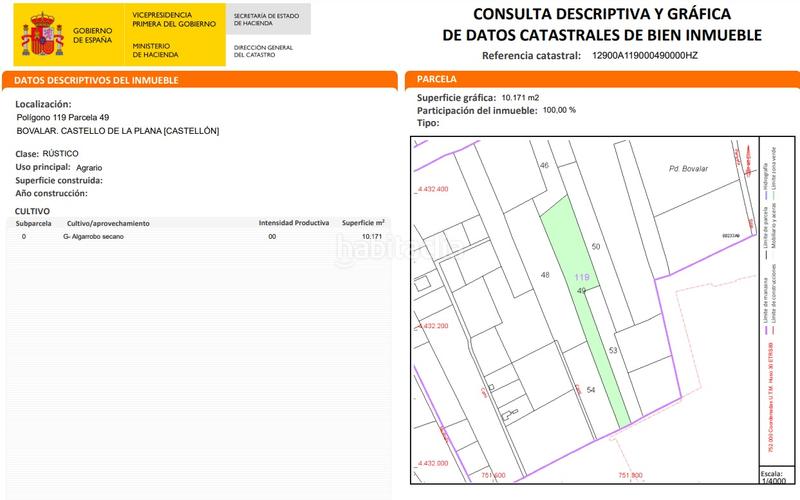
Task: Click the 4.432.400 coordinate label on map
Action: coord(431,189)
